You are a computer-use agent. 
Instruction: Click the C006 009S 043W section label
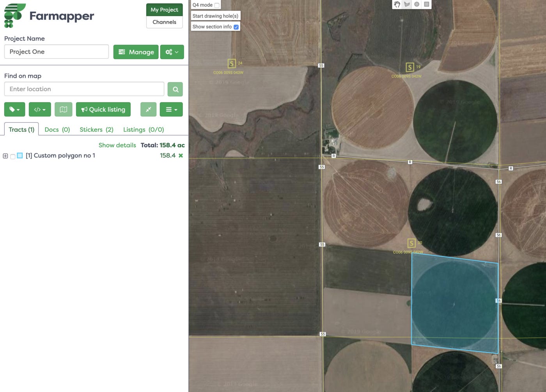pyautogui.click(x=228, y=73)
